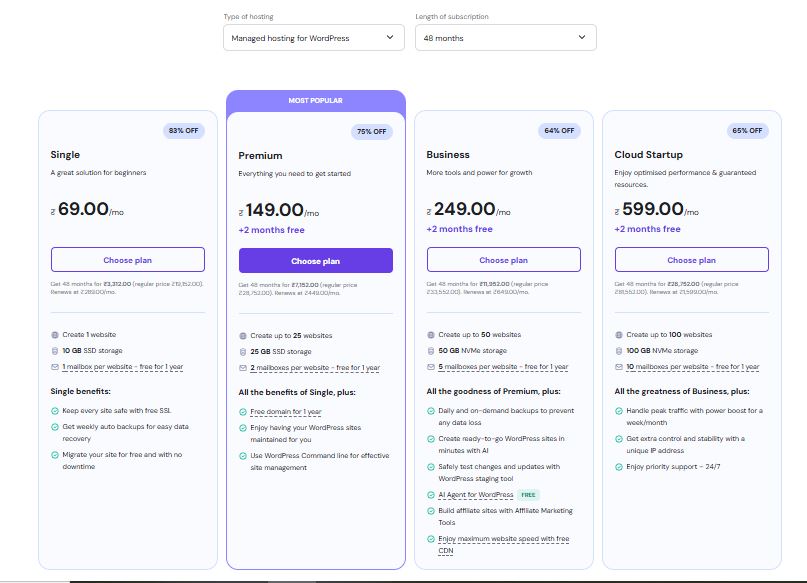Click storage icon next to '50 GB NVMe storage'
Viewport: 807px width, 583px height.
(x=430, y=351)
